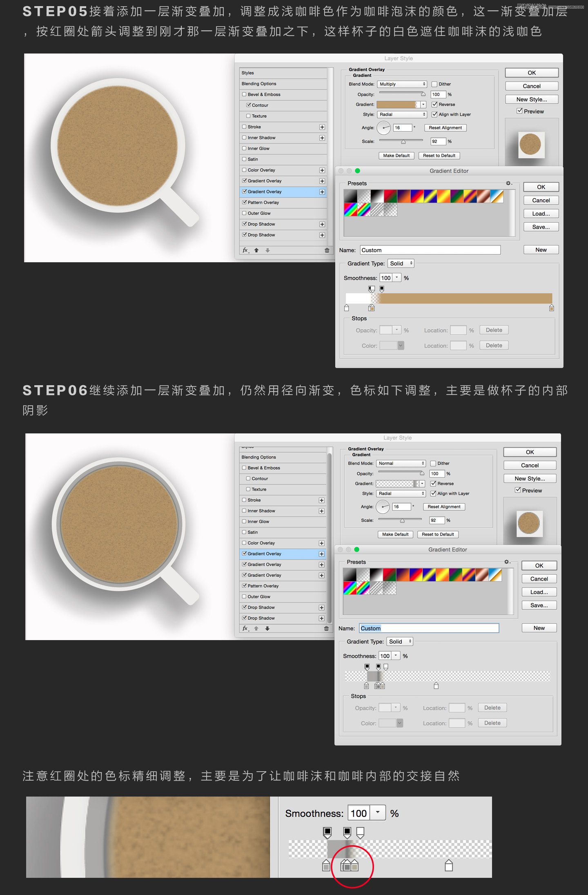Viewport: 588px width, 895px height.
Task: Click Reset Alignment in STEP05 dialog
Action: pos(445,128)
